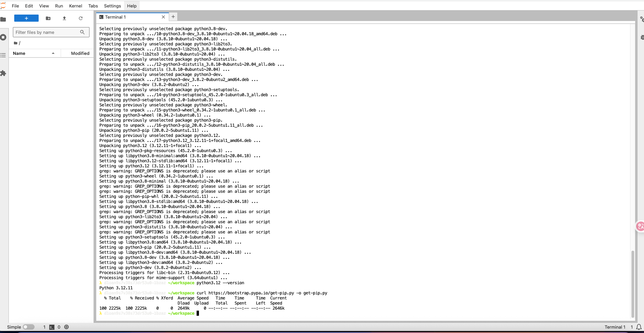Click the Simple mode label
Screen dimensions: 644x333
[x=14, y=327]
